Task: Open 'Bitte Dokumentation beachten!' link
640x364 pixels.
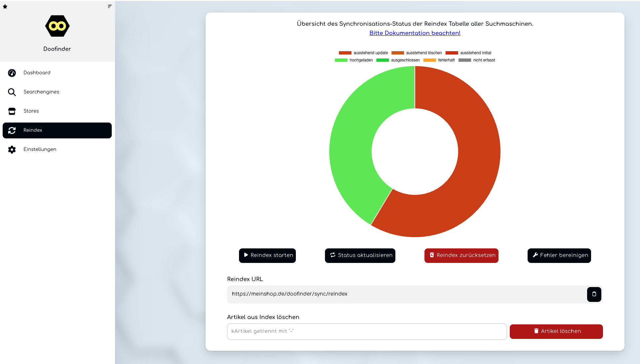Action: tap(415, 33)
